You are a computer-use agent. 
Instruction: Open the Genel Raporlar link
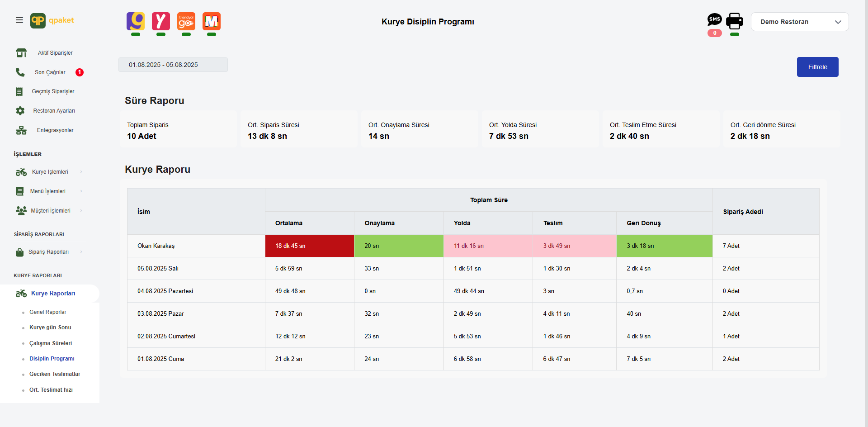pos(48,312)
